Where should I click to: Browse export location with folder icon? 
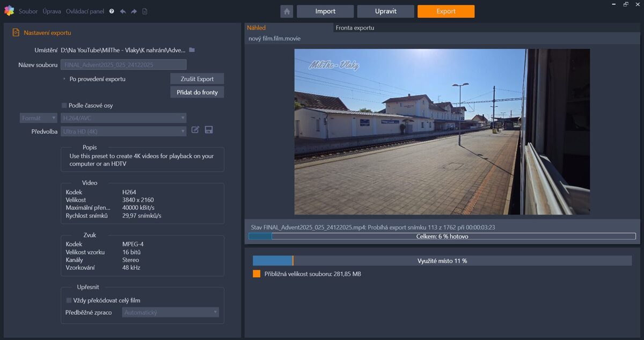(192, 50)
